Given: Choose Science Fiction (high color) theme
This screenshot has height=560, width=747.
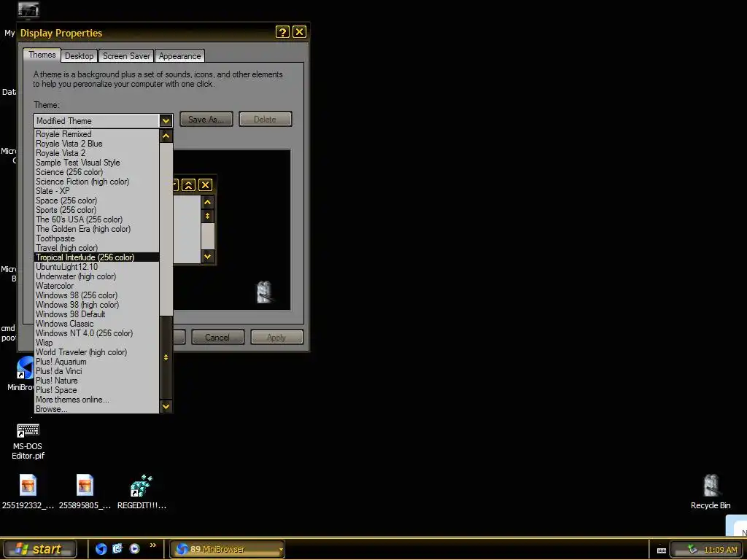Looking at the screenshot, I should (97, 182).
